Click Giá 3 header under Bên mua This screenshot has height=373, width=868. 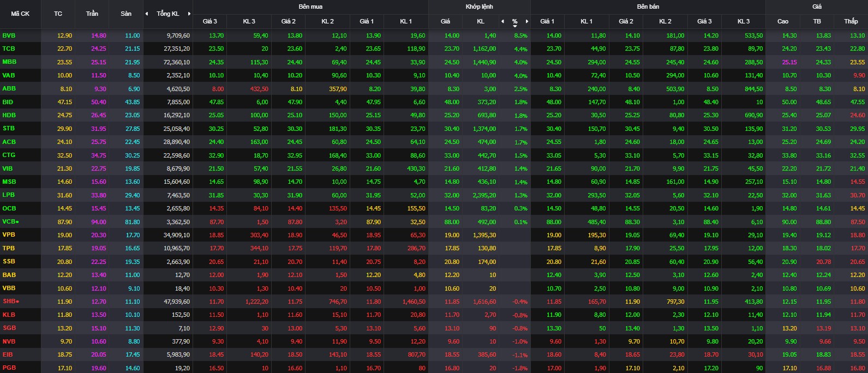(210, 21)
